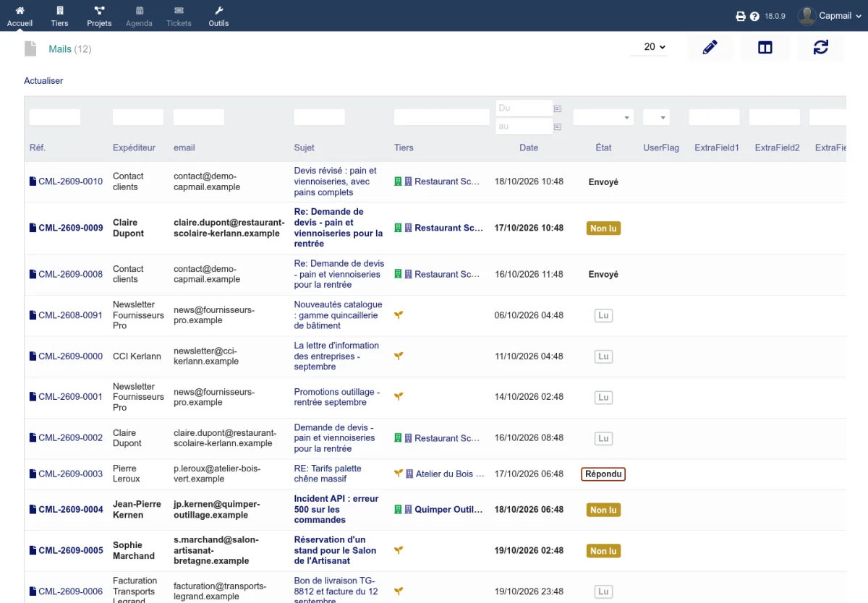Open the Accueil home menu
The height and width of the screenshot is (603, 868).
20,16
